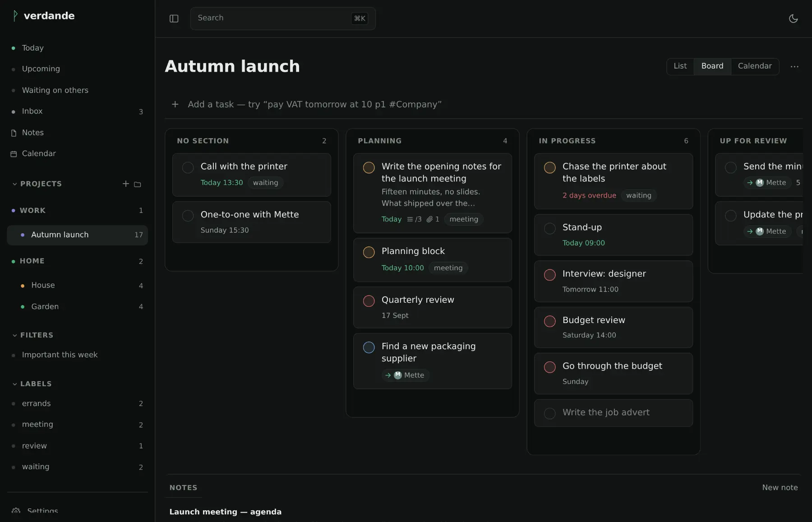The height and width of the screenshot is (522, 812).
Task: Click the New note link
Action: click(780, 488)
